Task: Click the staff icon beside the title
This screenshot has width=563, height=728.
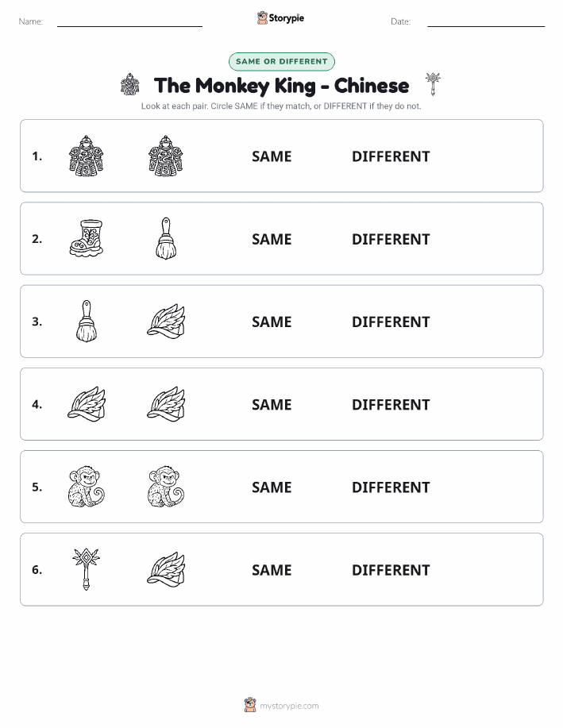Action: [x=433, y=84]
